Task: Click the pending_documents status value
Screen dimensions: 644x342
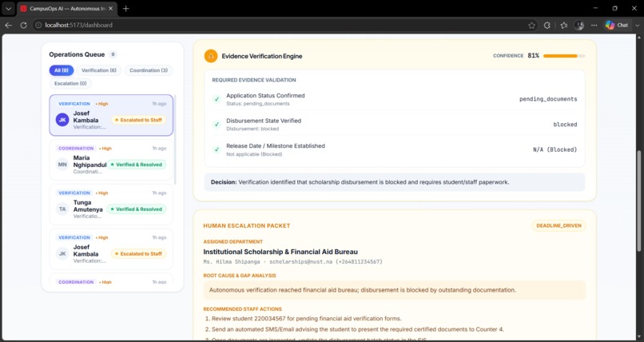Action: pos(548,99)
